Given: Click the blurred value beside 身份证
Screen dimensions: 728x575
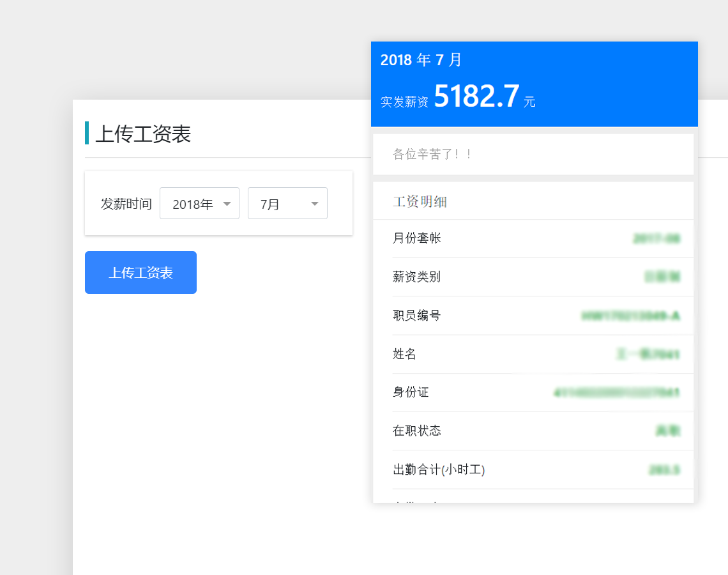Looking at the screenshot, I should click(x=616, y=392).
